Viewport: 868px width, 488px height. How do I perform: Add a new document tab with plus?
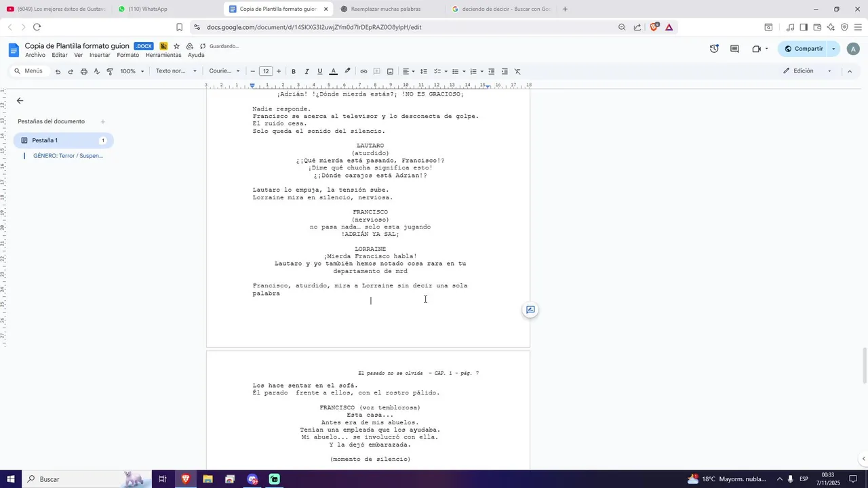tap(103, 122)
